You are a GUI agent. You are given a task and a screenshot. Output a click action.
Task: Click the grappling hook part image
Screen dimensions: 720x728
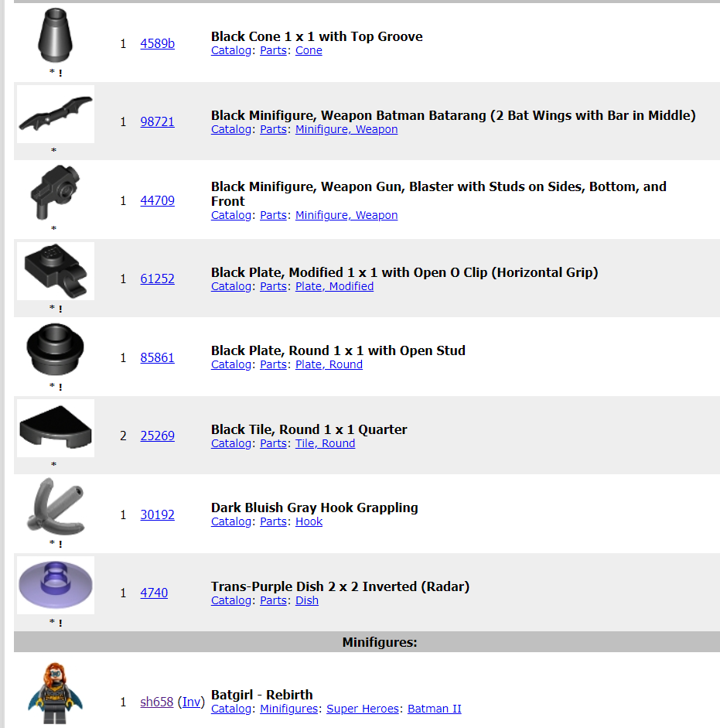tap(55, 506)
